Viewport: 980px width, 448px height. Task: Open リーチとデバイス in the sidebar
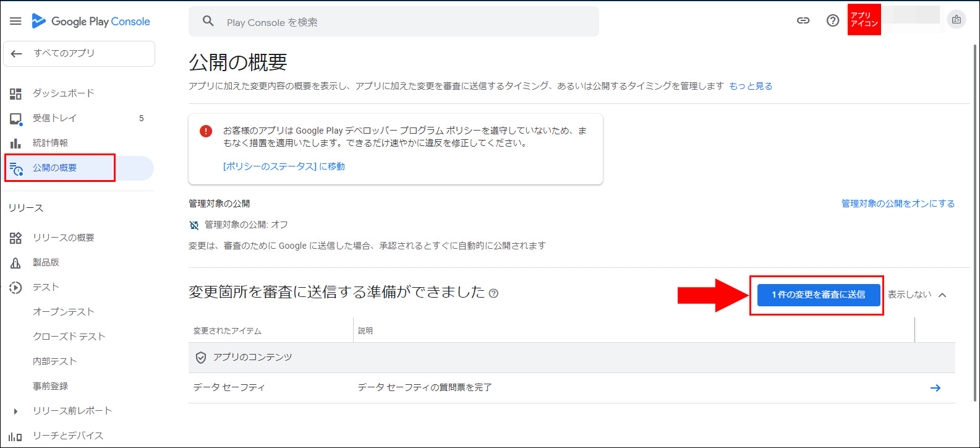click(68, 436)
